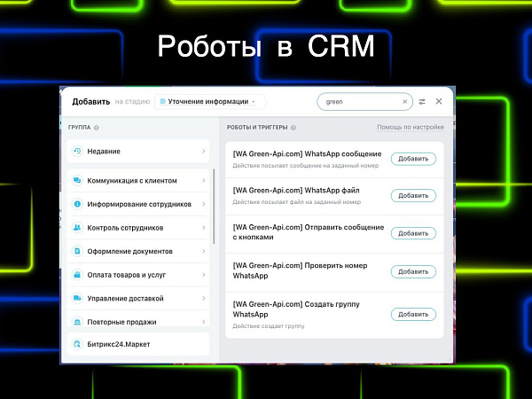The height and width of the screenshot is (399, 532).
Task: Click Управление доставкой label
Action: 126,298
